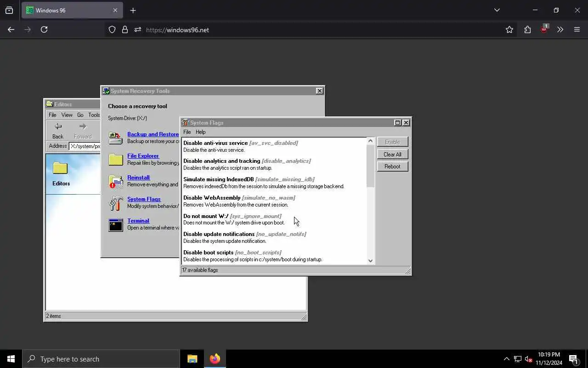Click the flags list scroll up arrow
588x368 pixels.
click(x=371, y=141)
